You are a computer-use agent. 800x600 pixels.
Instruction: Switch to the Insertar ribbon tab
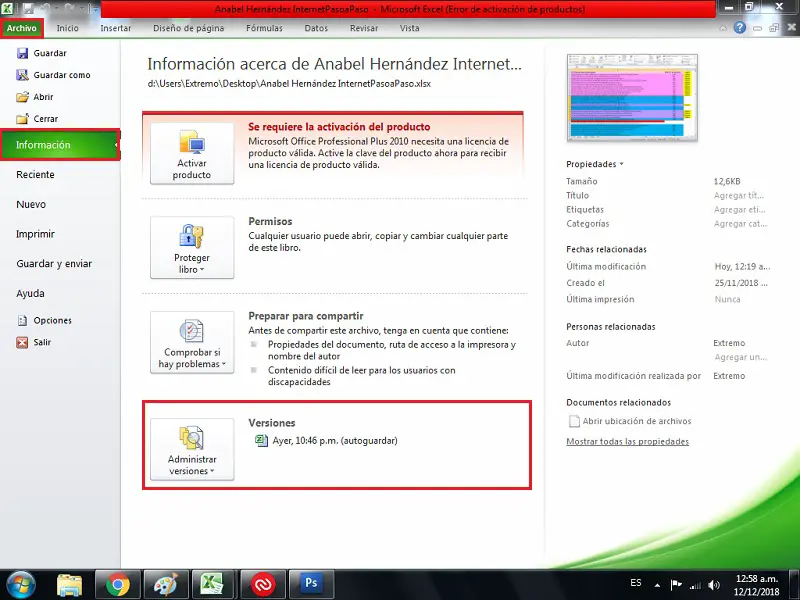tap(116, 28)
